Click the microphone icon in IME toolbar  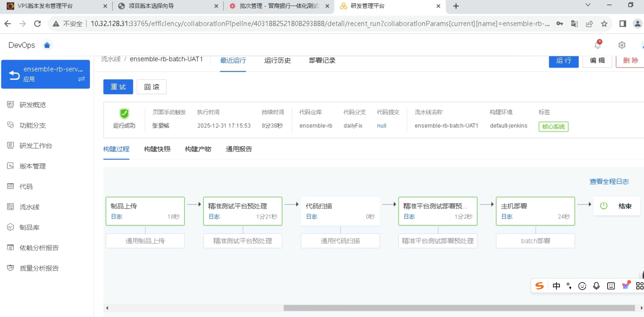pos(596,286)
